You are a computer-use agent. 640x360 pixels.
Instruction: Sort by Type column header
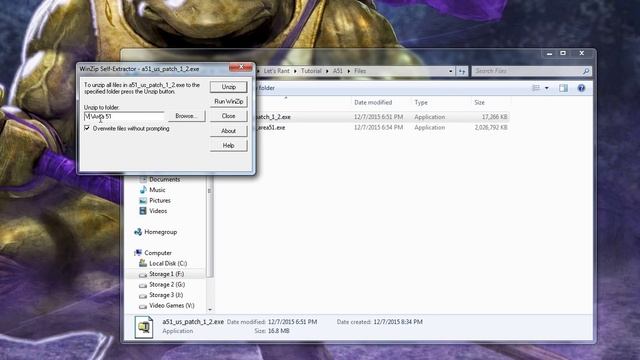pos(421,102)
